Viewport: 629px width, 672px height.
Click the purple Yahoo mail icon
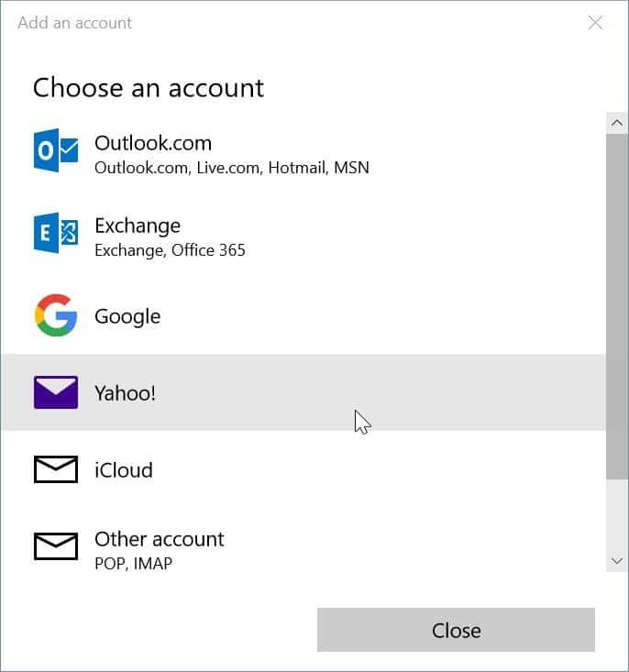click(56, 392)
